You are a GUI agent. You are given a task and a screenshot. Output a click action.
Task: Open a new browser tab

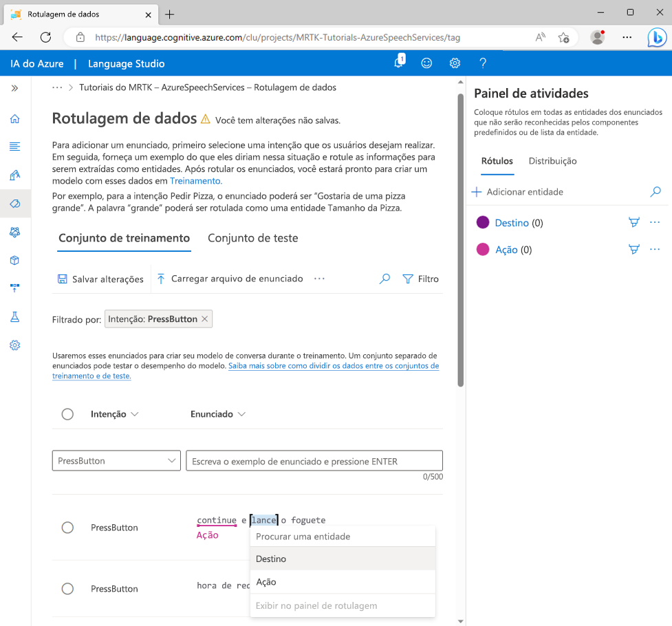170,14
